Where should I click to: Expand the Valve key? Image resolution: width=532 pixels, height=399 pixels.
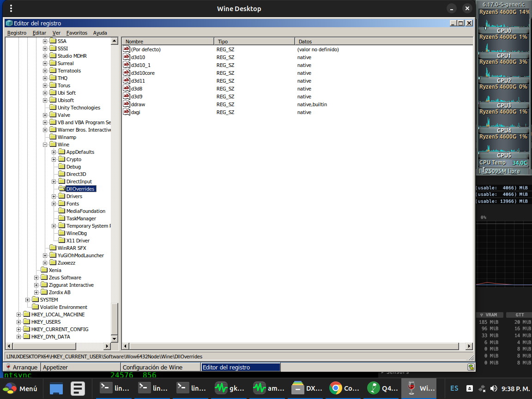45,115
